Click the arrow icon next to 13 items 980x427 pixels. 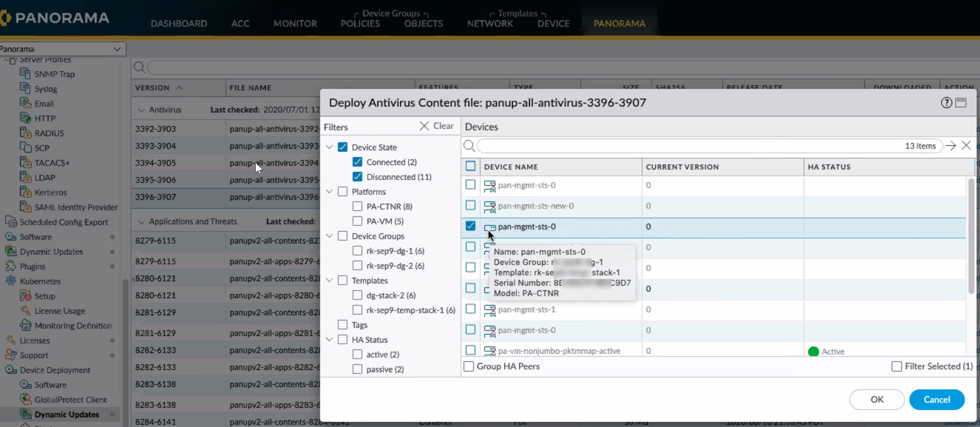[x=951, y=146]
